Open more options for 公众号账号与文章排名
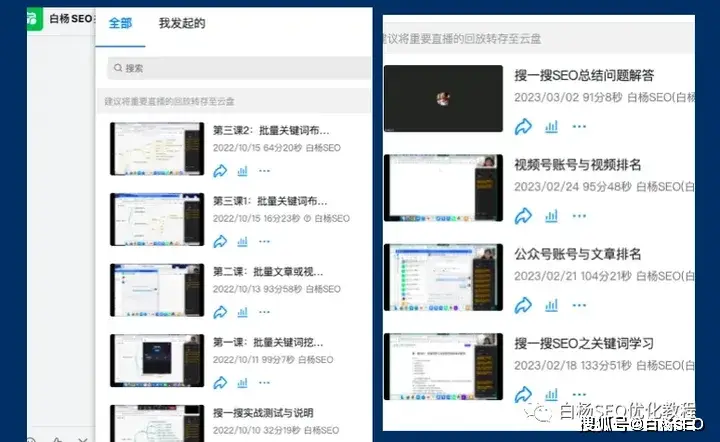Image resolution: width=720 pixels, height=442 pixels. click(x=579, y=305)
